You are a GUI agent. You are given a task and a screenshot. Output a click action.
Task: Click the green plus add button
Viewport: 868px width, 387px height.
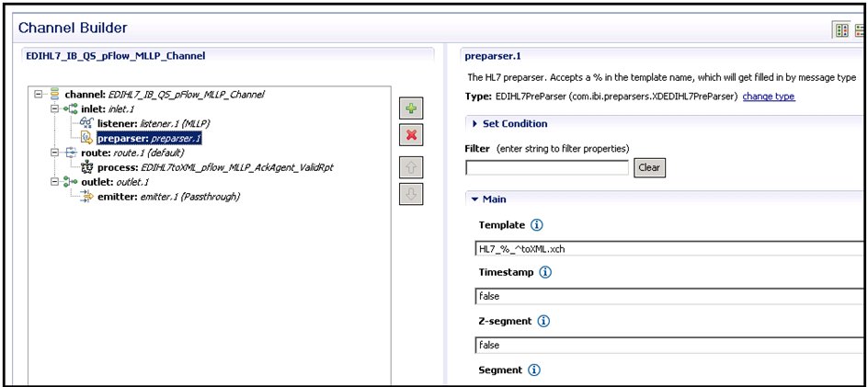[x=411, y=108]
